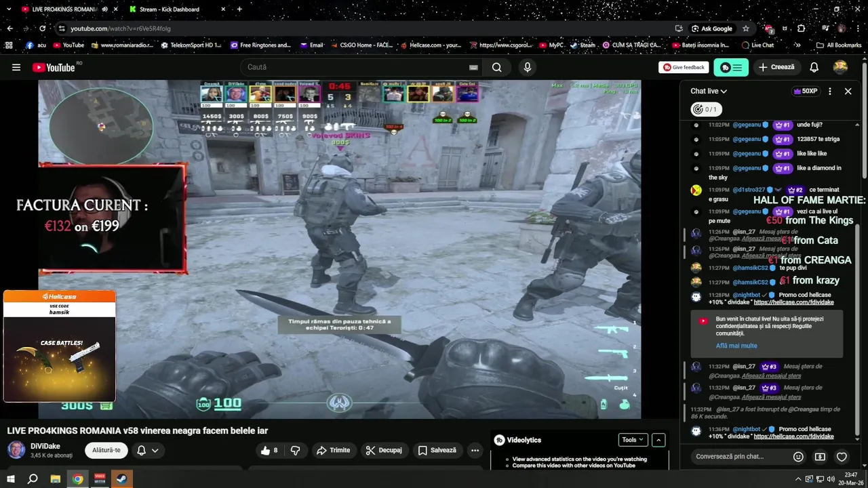Click the Hellcase Case Battles banner
The image size is (868, 488).
tap(60, 346)
